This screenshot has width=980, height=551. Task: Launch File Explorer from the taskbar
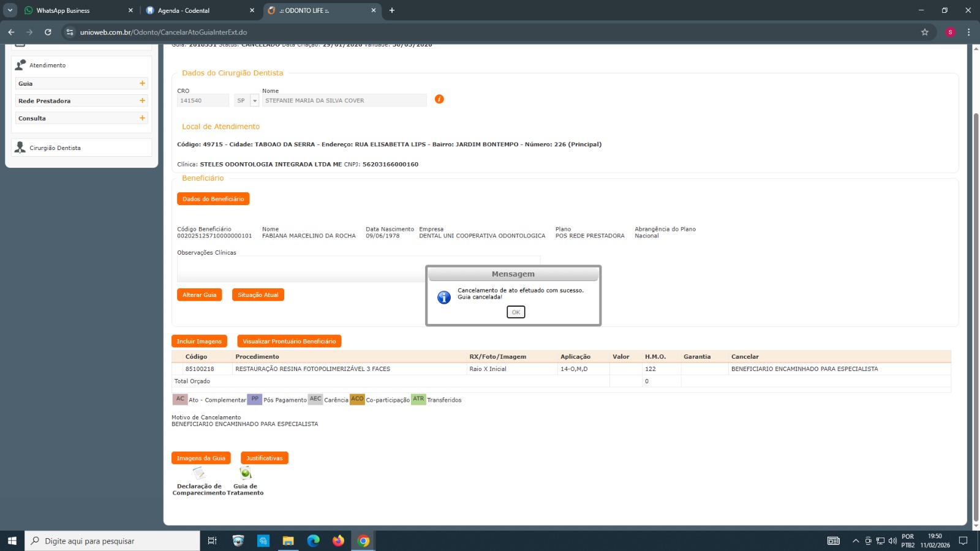pos(288,541)
